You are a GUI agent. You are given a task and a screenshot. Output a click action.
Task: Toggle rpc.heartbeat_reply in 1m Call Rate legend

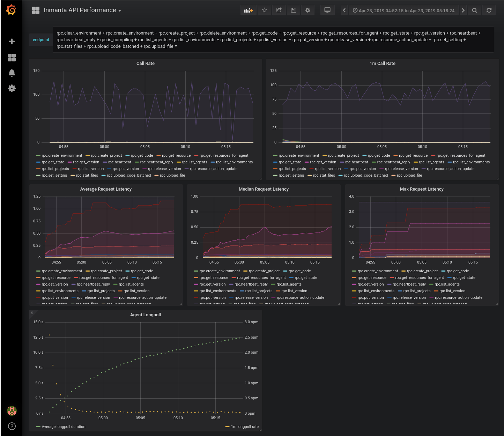(x=394, y=162)
